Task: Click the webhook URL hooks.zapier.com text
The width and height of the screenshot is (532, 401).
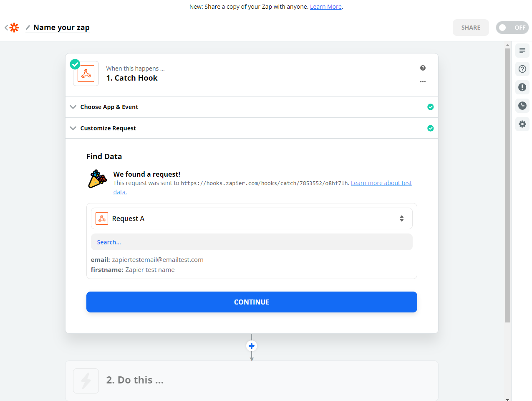Action: 265,183
